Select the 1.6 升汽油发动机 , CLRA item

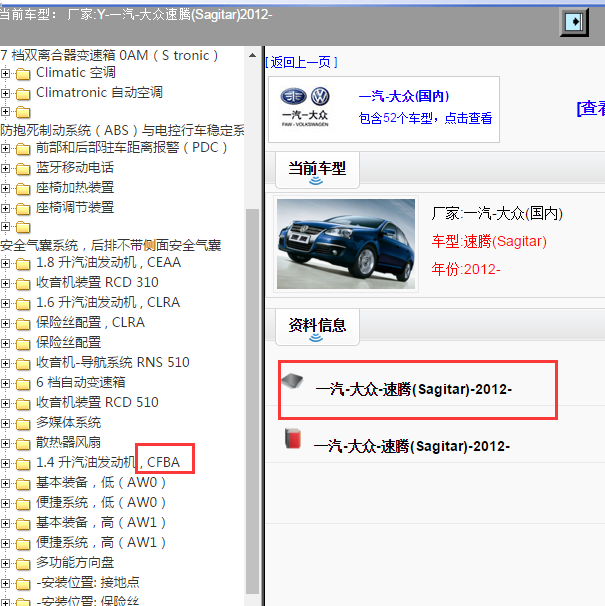tap(108, 302)
